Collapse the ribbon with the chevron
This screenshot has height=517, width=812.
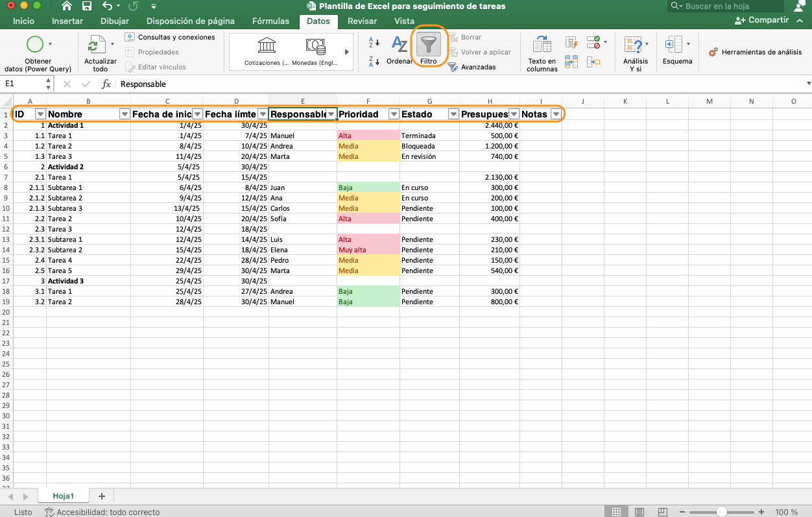(801, 20)
